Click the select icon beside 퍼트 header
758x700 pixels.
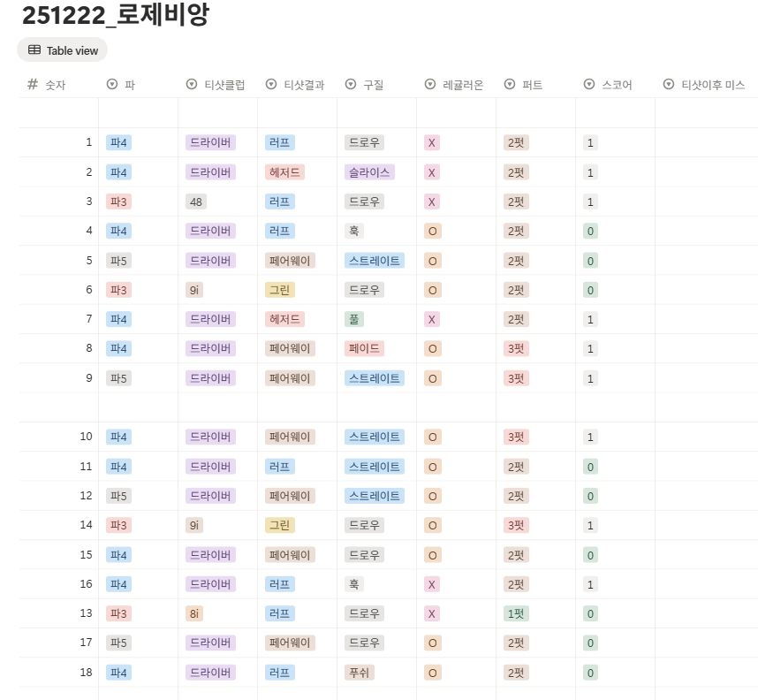[x=510, y=85]
